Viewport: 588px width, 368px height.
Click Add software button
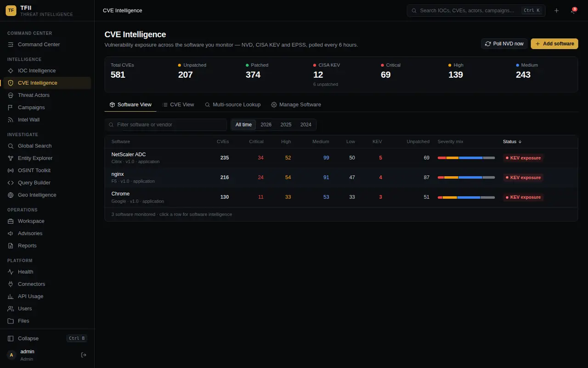click(x=554, y=44)
